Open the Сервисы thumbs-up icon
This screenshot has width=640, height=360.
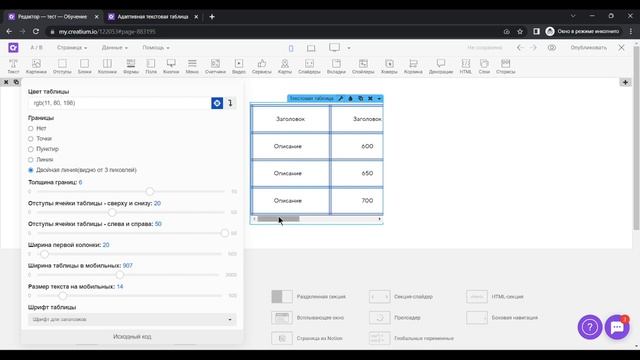(x=262, y=66)
